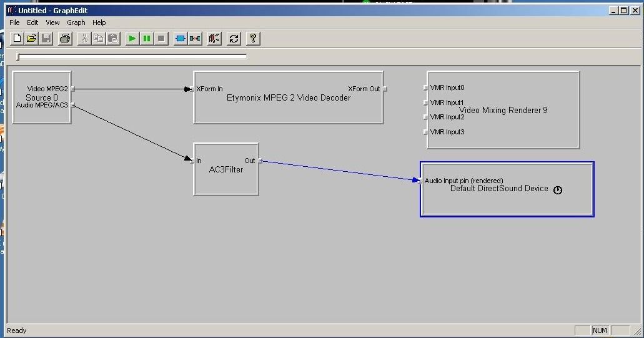The height and width of the screenshot is (338, 644).
Task: Click the Out pin of AC3Filter
Action: point(260,161)
